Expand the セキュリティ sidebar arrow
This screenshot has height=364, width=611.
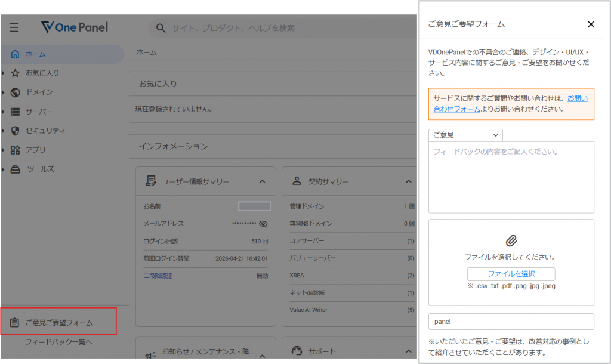[3, 131]
